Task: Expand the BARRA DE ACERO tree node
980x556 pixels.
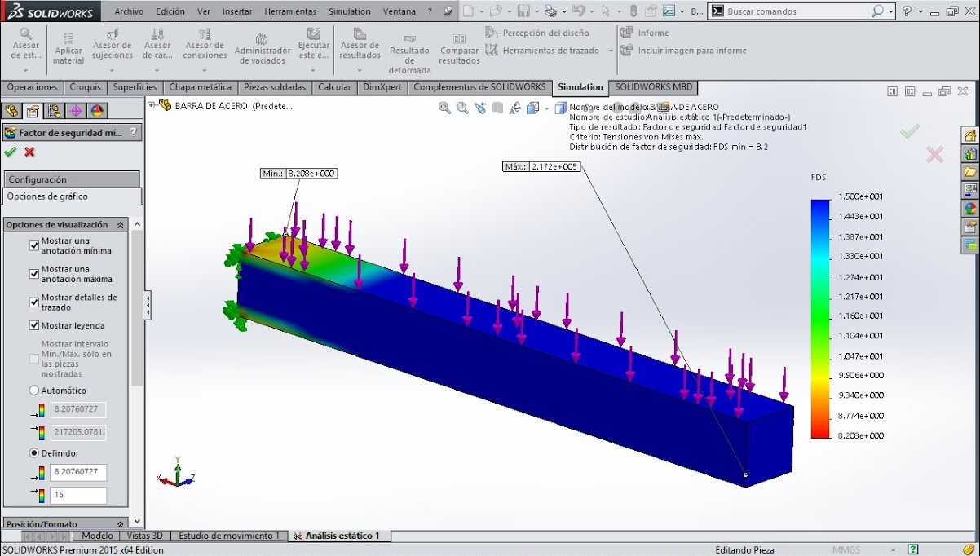Action: point(152,105)
